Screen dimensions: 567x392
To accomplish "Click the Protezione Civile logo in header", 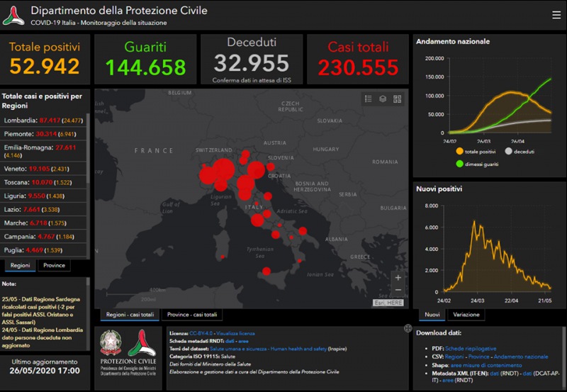I will point(16,14).
